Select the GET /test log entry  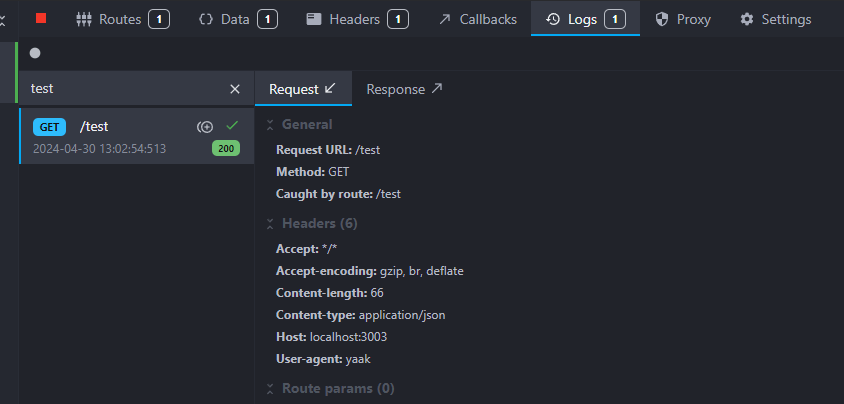pos(110,136)
